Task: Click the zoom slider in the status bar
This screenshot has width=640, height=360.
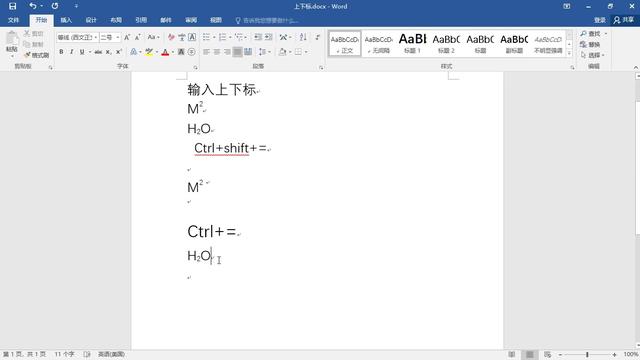Action: [x=587, y=354]
